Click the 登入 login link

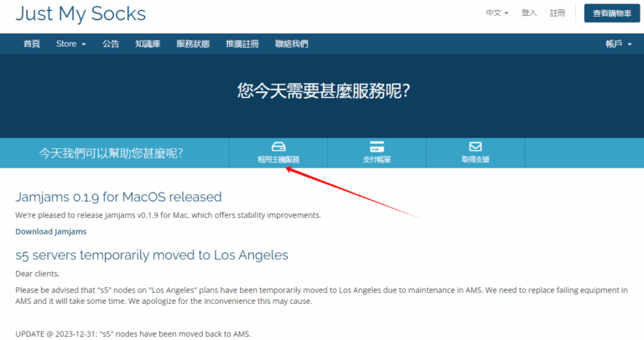click(x=529, y=13)
